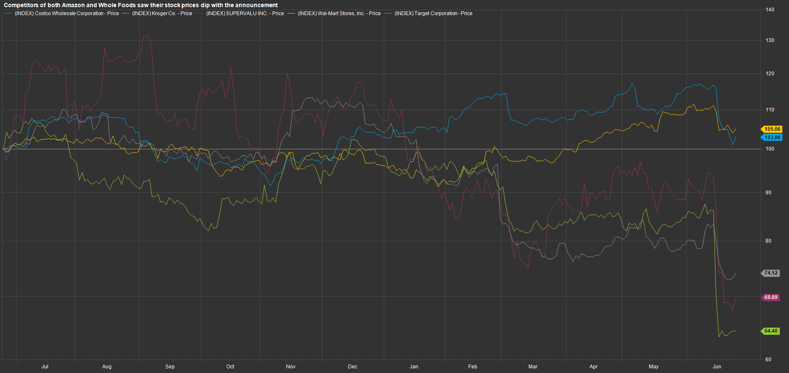Click the 140 value on the price axis
Screen dimensions: 789x373
[x=770, y=9]
